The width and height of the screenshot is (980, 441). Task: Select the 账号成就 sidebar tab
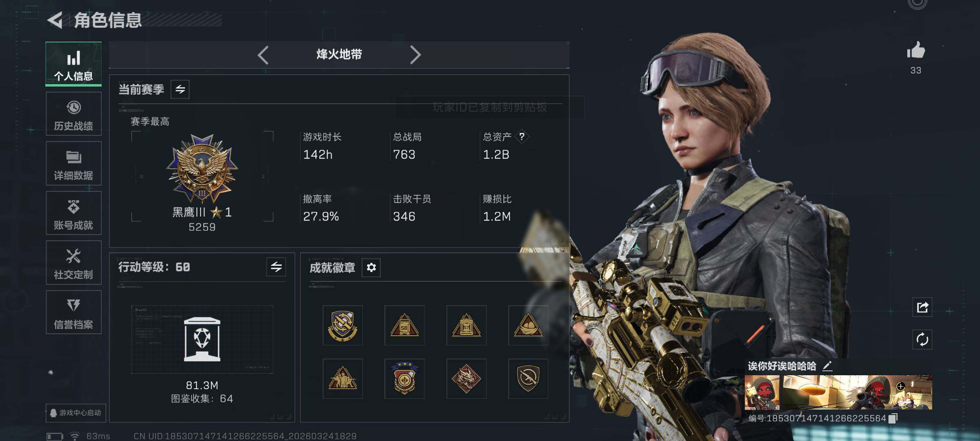(x=73, y=213)
